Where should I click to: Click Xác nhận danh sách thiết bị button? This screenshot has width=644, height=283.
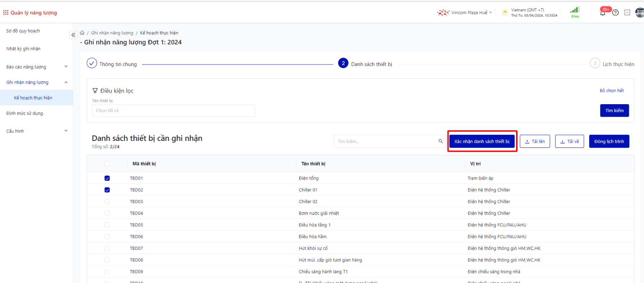pyautogui.click(x=482, y=141)
